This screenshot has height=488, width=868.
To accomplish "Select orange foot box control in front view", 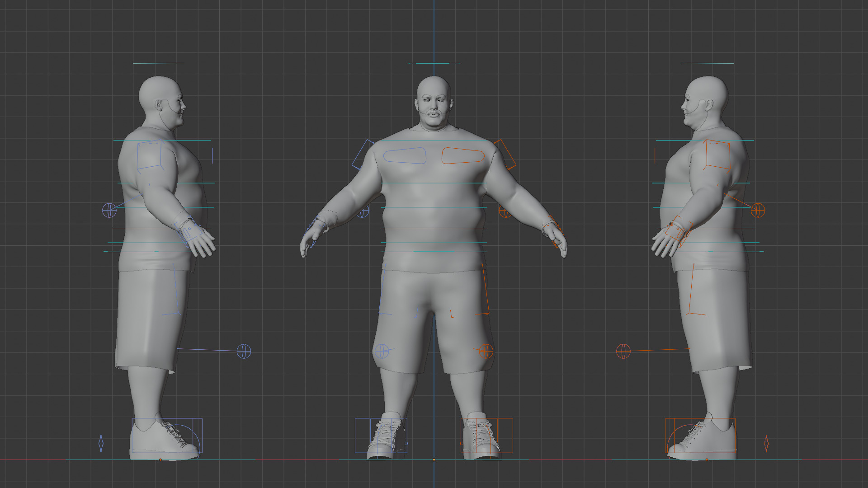I will [487, 436].
